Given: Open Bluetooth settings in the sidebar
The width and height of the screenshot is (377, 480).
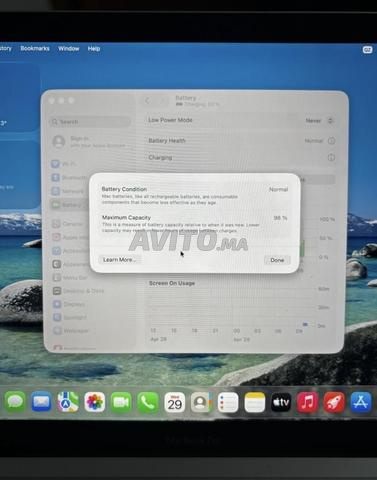Looking at the screenshot, I should [69, 178].
